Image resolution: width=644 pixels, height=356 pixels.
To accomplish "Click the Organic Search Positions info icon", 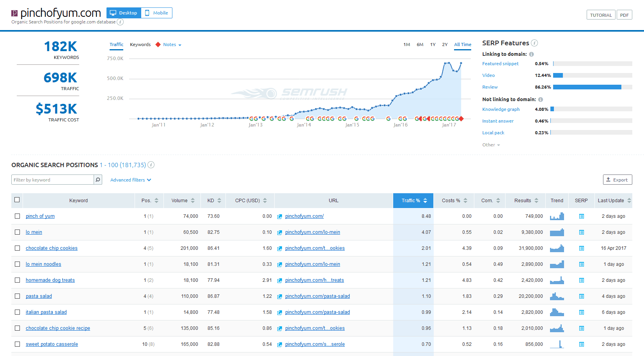I will pyautogui.click(x=151, y=165).
